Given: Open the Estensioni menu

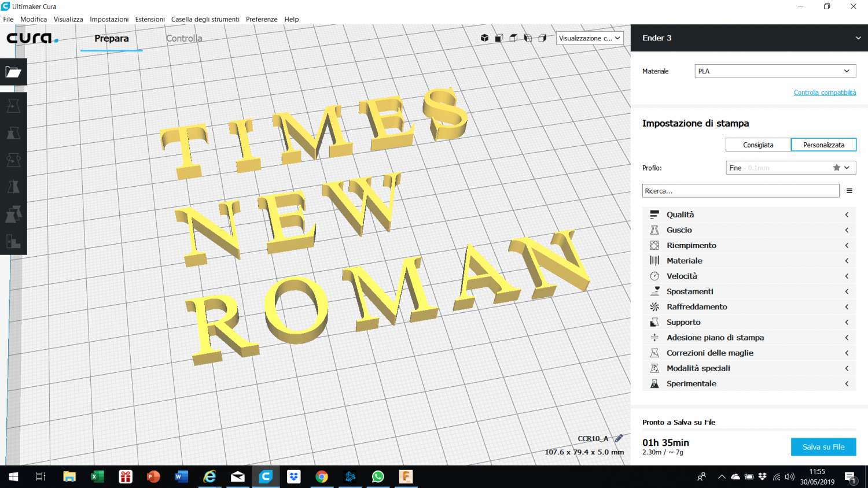Looking at the screenshot, I should pyautogui.click(x=150, y=19).
